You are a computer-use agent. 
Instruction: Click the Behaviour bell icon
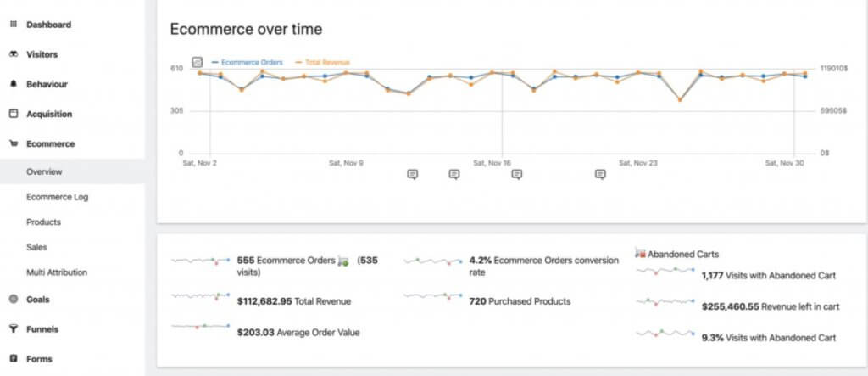point(14,84)
